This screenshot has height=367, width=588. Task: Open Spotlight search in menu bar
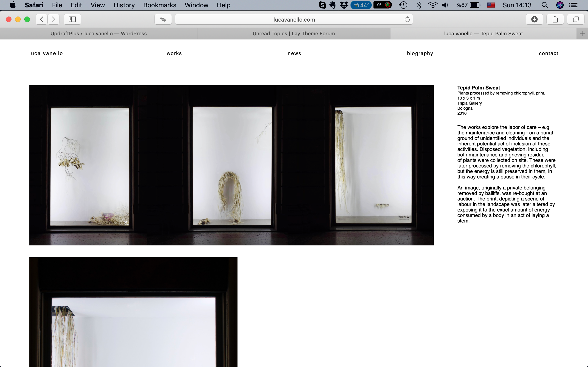(545, 5)
